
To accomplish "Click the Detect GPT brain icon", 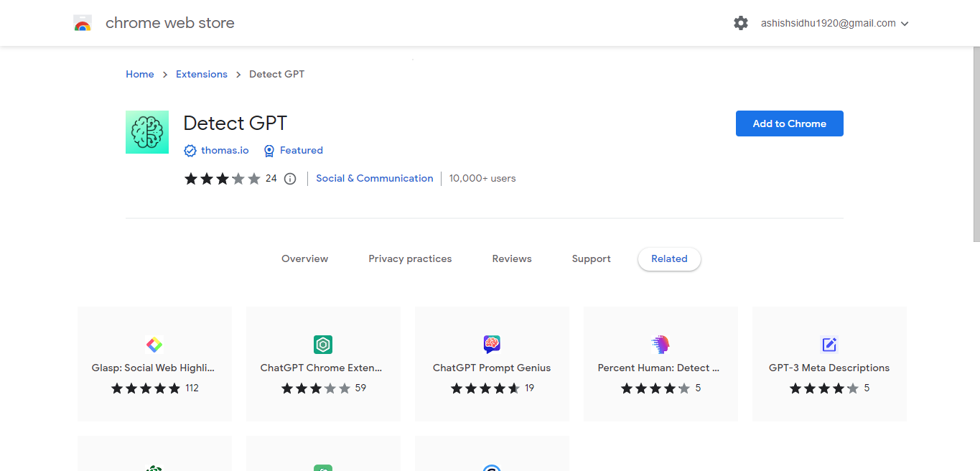I will (147, 132).
